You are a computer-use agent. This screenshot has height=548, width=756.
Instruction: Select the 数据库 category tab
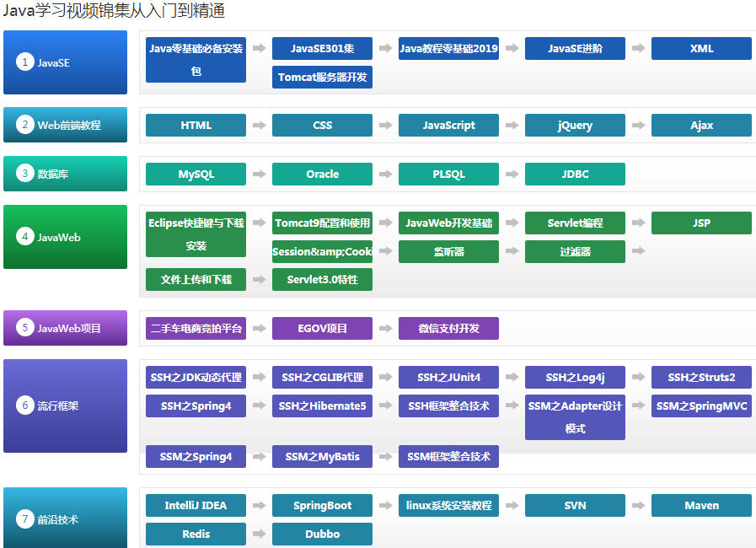tap(65, 174)
